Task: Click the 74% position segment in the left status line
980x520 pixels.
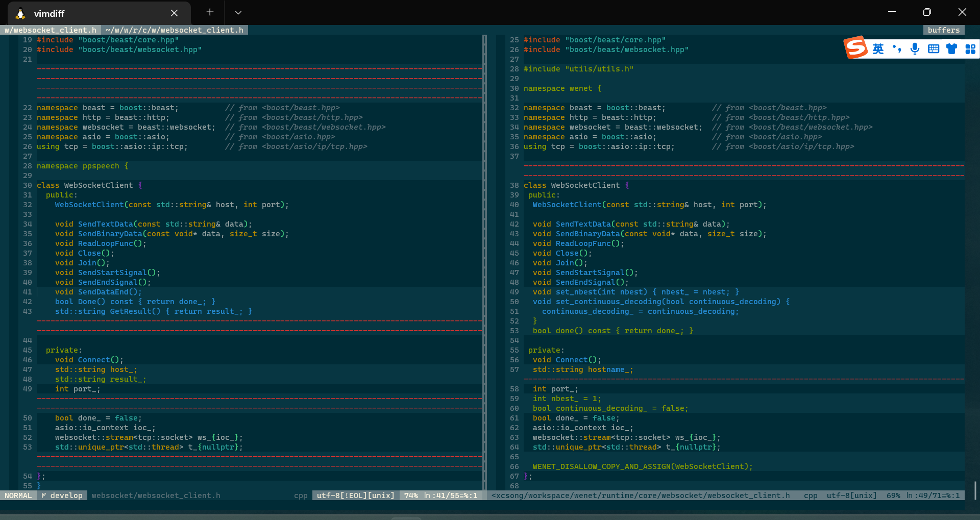Action: [x=411, y=496]
